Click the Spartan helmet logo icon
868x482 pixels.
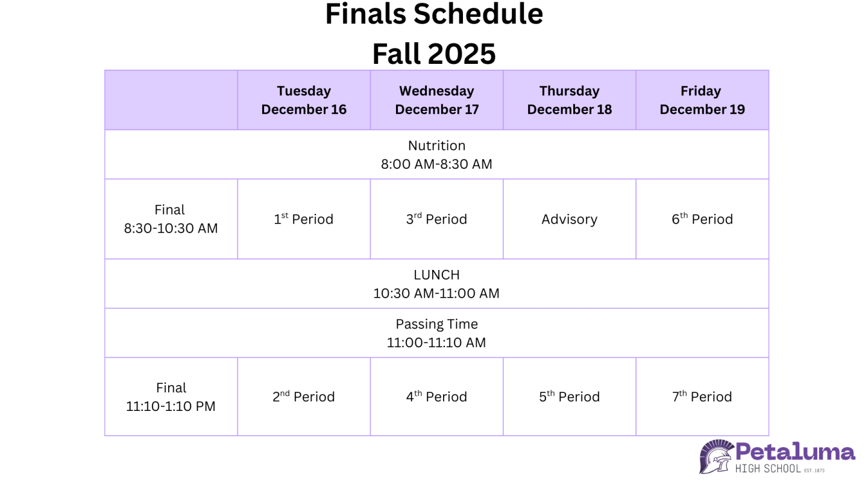click(x=716, y=456)
